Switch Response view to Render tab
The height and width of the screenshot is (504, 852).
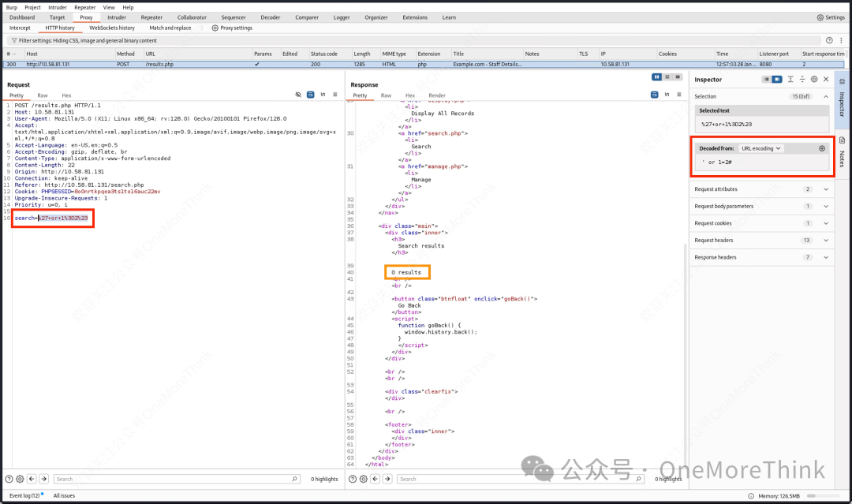point(437,95)
